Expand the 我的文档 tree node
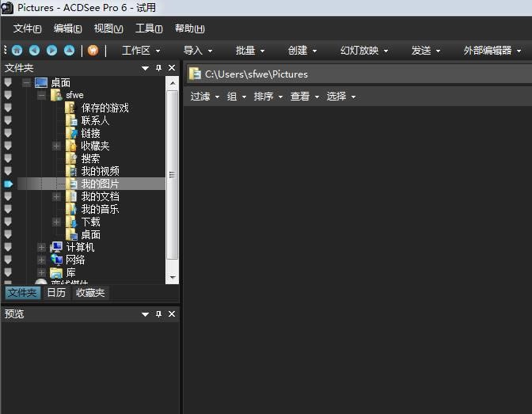This screenshot has height=414, width=532. (56, 196)
